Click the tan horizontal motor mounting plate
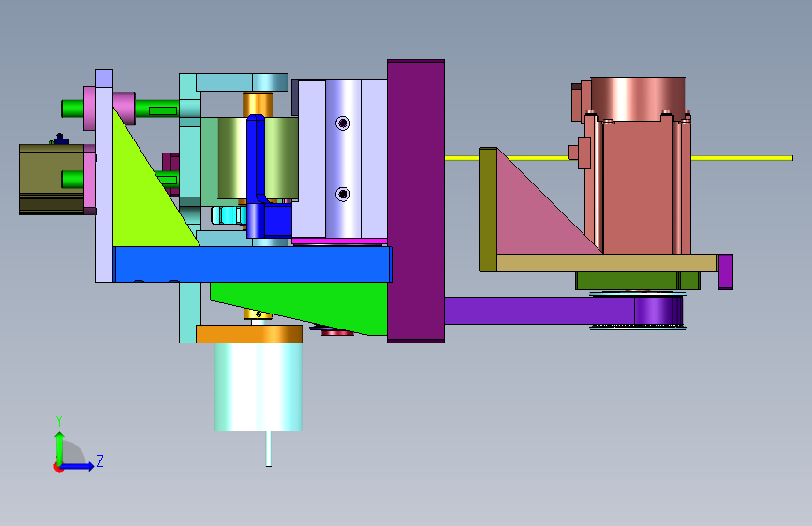The height and width of the screenshot is (526, 812). [x=607, y=263]
